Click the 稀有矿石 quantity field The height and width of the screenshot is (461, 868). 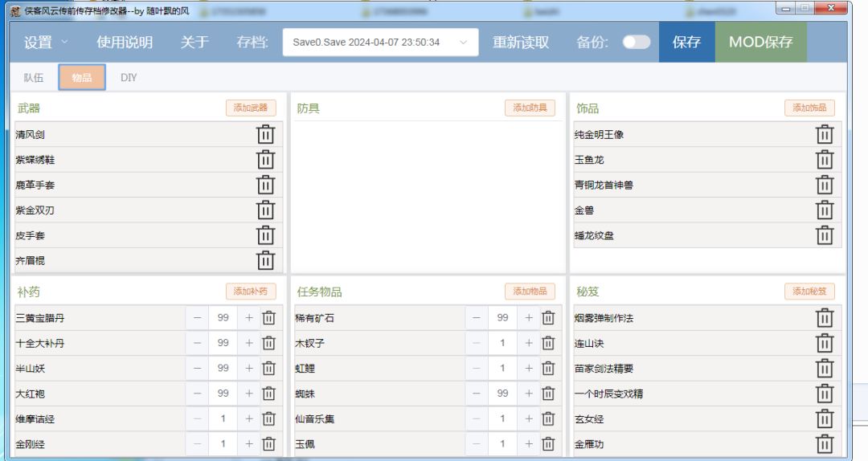(502, 318)
